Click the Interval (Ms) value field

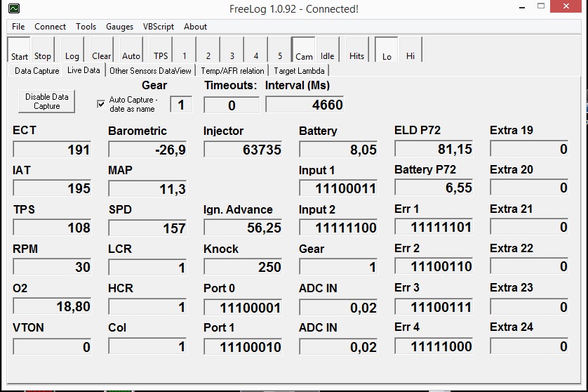[x=305, y=105]
